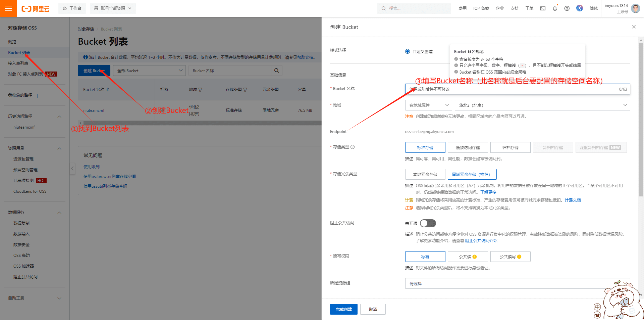Click the notification bell icon

pos(555,8)
